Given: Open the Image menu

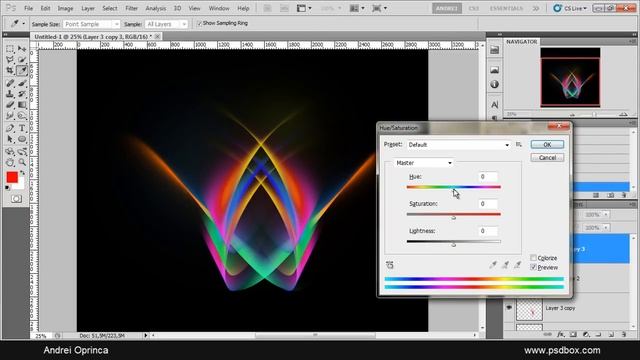Looking at the screenshot, I should 65,8.
